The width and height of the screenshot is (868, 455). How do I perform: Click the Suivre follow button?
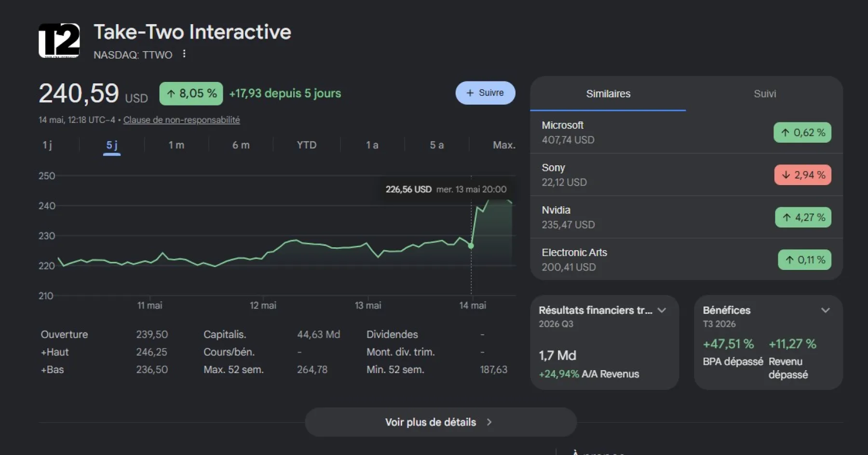pyautogui.click(x=485, y=93)
